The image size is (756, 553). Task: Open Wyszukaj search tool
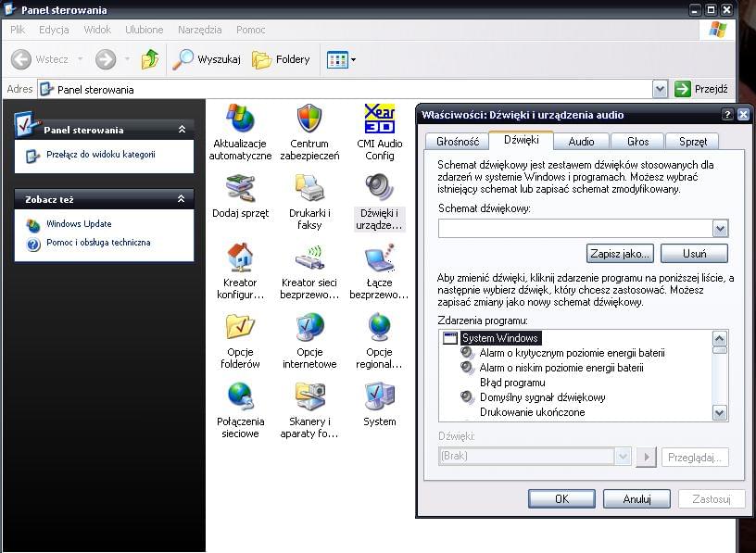pyautogui.click(x=207, y=59)
